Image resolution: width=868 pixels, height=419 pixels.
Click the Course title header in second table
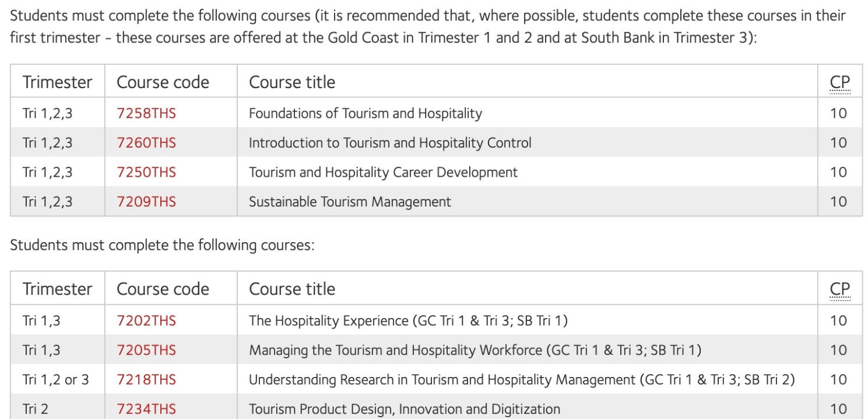point(292,289)
